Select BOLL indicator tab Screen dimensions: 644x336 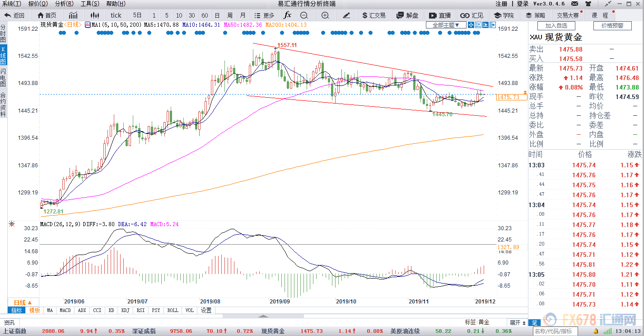coord(173,310)
